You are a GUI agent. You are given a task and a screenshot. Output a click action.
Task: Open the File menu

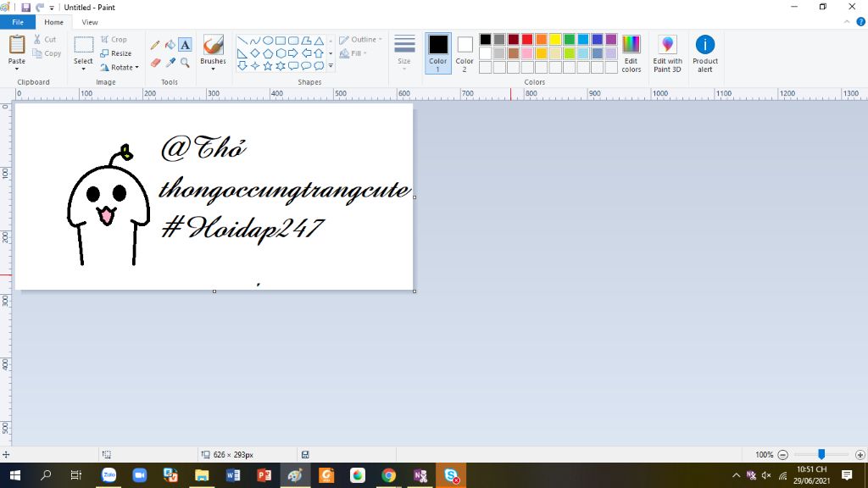18,22
